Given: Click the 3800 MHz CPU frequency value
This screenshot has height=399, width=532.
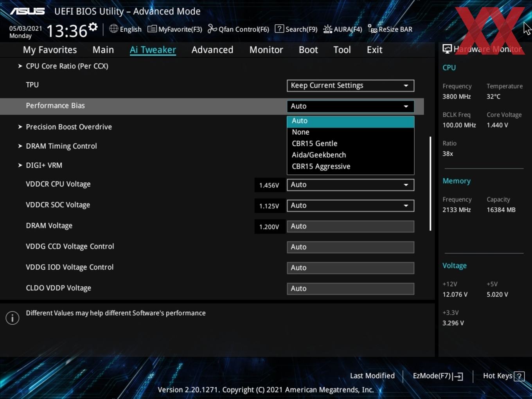Looking at the screenshot, I should (x=457, y=97).
